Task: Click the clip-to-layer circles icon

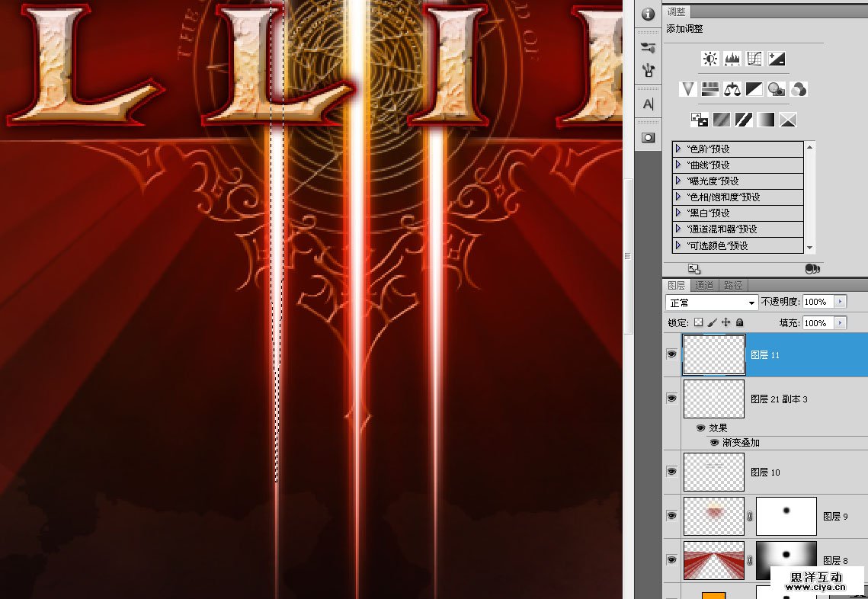Action: click(812, 269)
